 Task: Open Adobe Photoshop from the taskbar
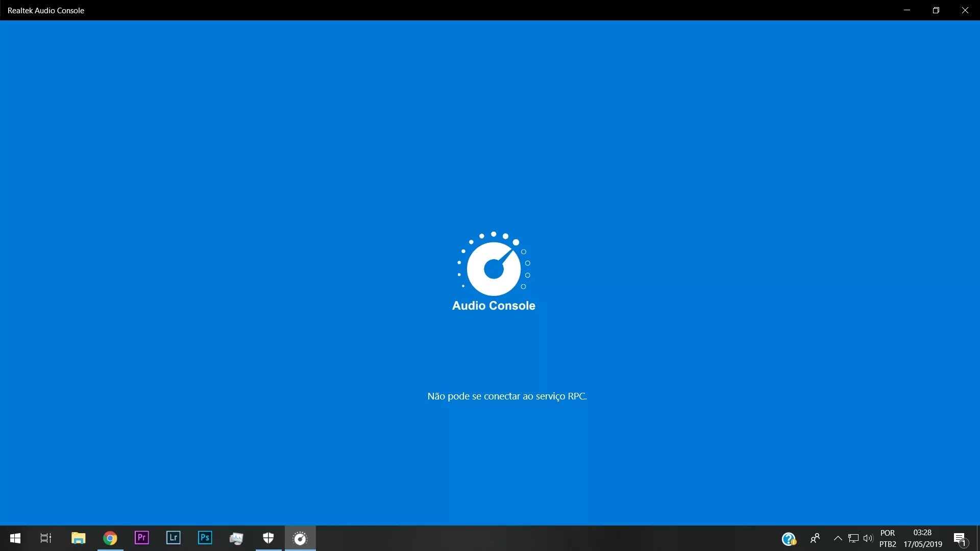point(205,538)
